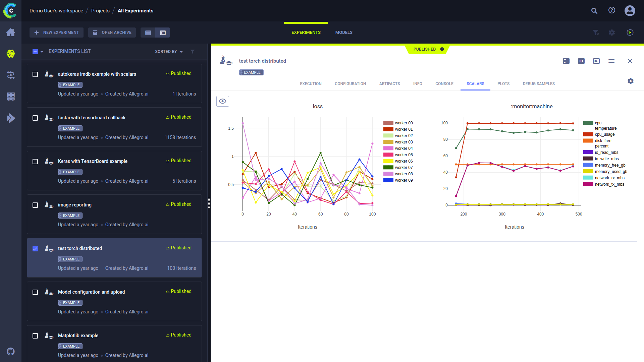Click the home dashboard icon
Screen dimensions: 644x362
coord(11,33)
